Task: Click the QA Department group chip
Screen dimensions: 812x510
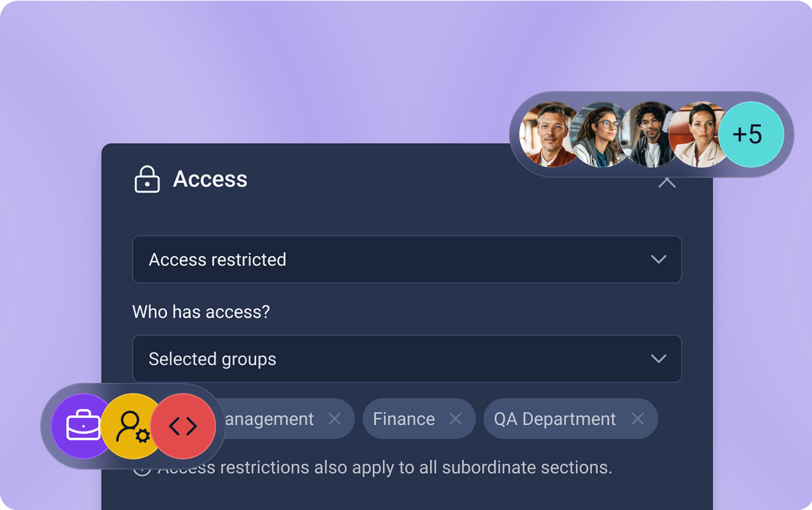Action: coord(554,419)
